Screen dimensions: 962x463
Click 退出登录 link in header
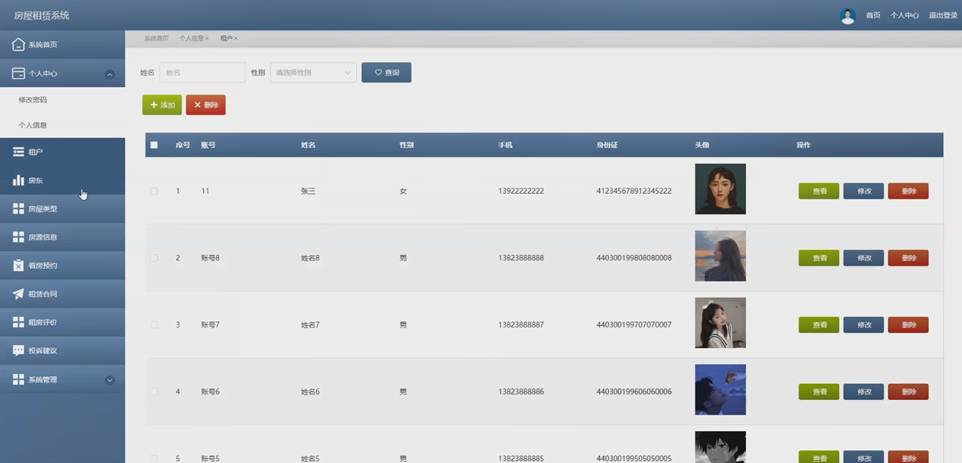pos(943,16)
